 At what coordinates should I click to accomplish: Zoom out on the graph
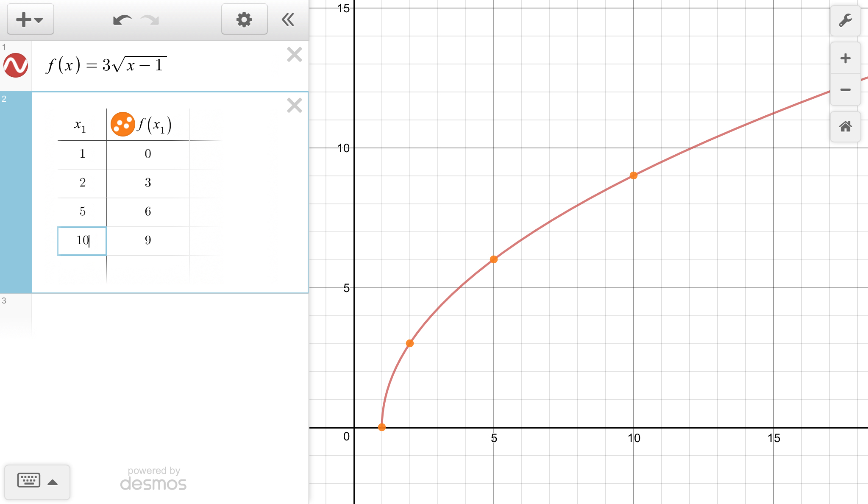click(x=845, y=89)
